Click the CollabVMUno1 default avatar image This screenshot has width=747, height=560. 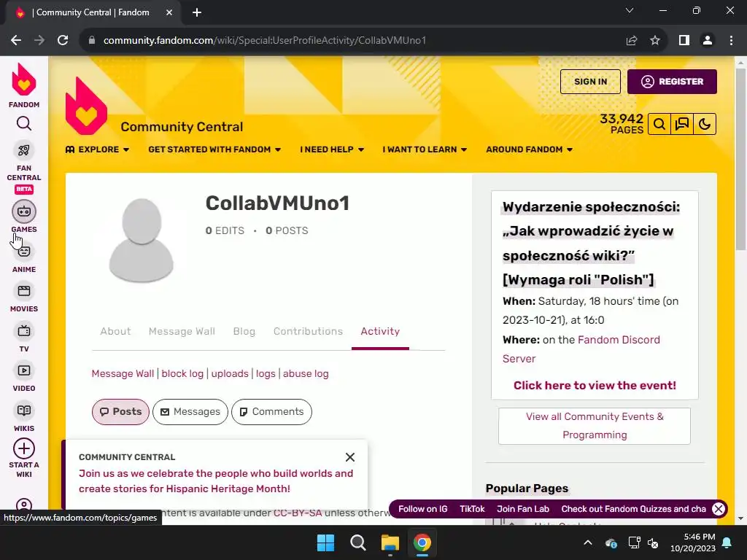[x=142, y=241]
